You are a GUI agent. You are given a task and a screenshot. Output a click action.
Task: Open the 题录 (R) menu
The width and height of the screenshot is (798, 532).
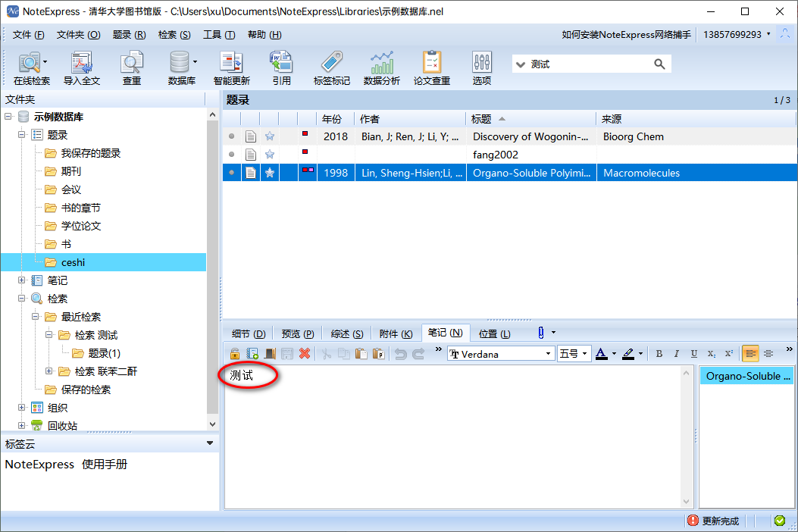[x=130, y=35]
